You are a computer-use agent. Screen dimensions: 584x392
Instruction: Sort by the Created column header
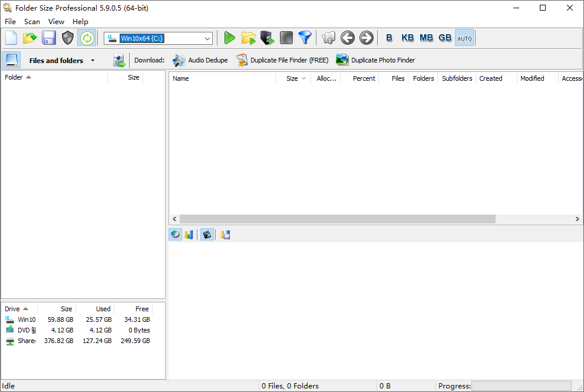pyautogui.click(x=496, y=78)
